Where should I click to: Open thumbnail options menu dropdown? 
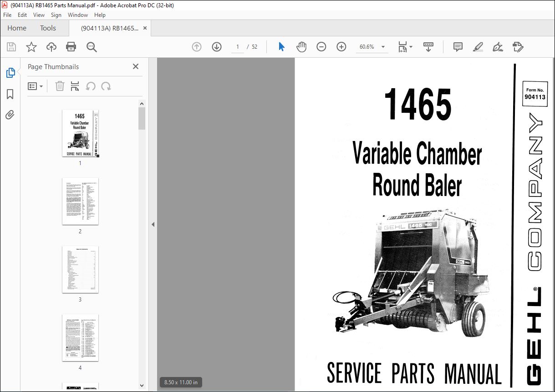tap(36, 86)
